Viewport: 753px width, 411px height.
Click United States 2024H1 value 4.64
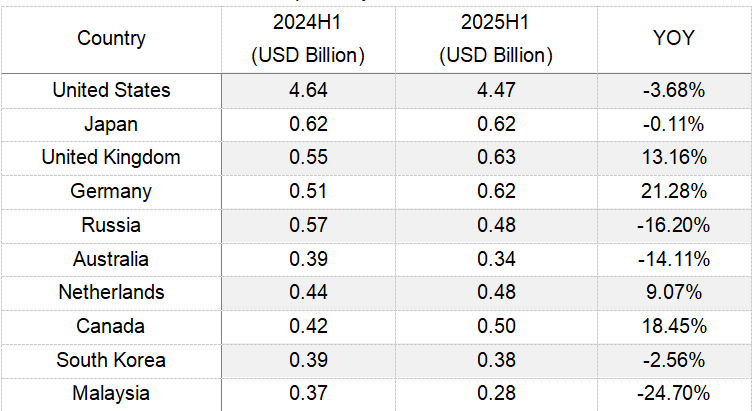307,90
